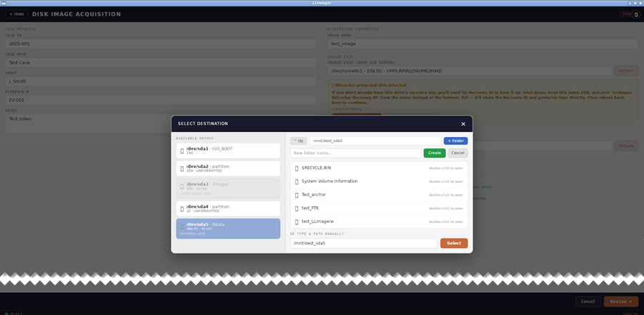The image size is (644, 315).
Task: Focus the New folder name field
Action: coord(356,153)
